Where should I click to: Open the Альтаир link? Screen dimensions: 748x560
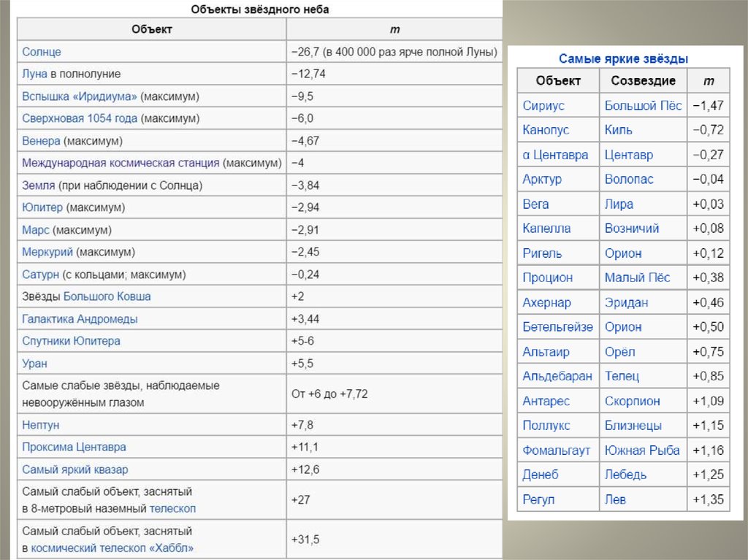tap(546, 351)
